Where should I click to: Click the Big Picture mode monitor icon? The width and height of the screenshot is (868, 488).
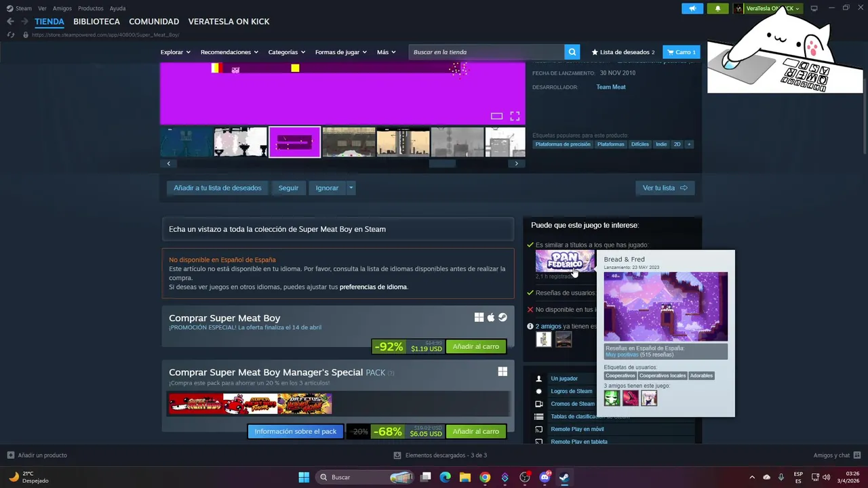pos(814,8)
